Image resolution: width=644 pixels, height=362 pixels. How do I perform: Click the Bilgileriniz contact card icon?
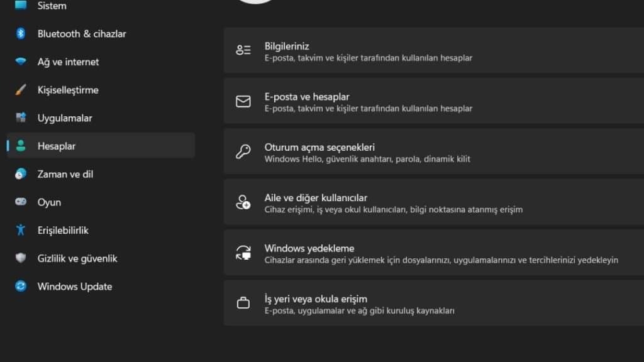coord(243,50)
